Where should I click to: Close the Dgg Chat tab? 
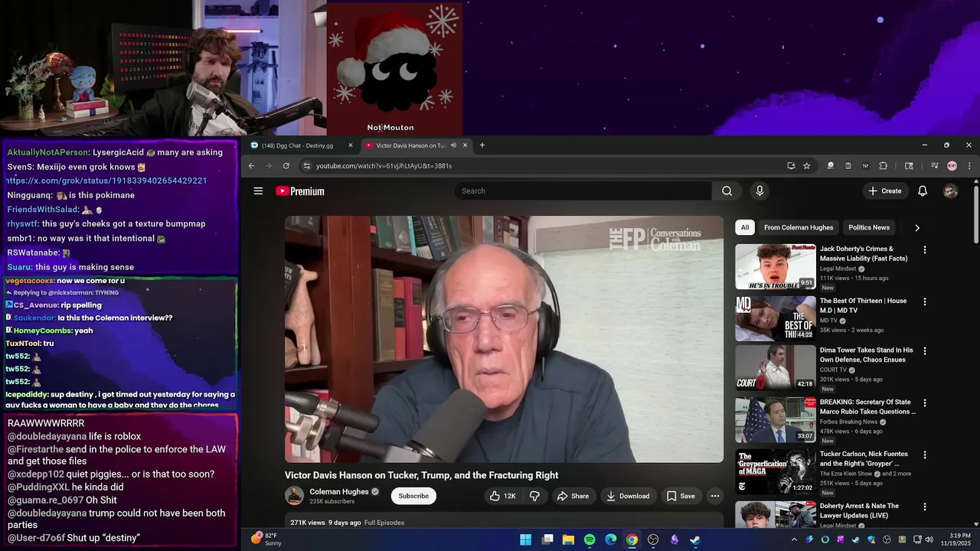(x=351, y=145)
